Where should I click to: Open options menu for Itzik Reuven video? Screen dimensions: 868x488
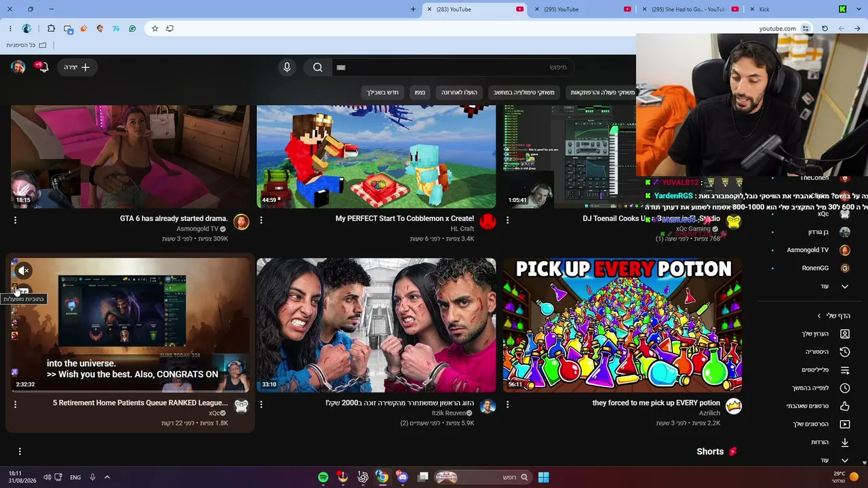(x=261, y=404)
